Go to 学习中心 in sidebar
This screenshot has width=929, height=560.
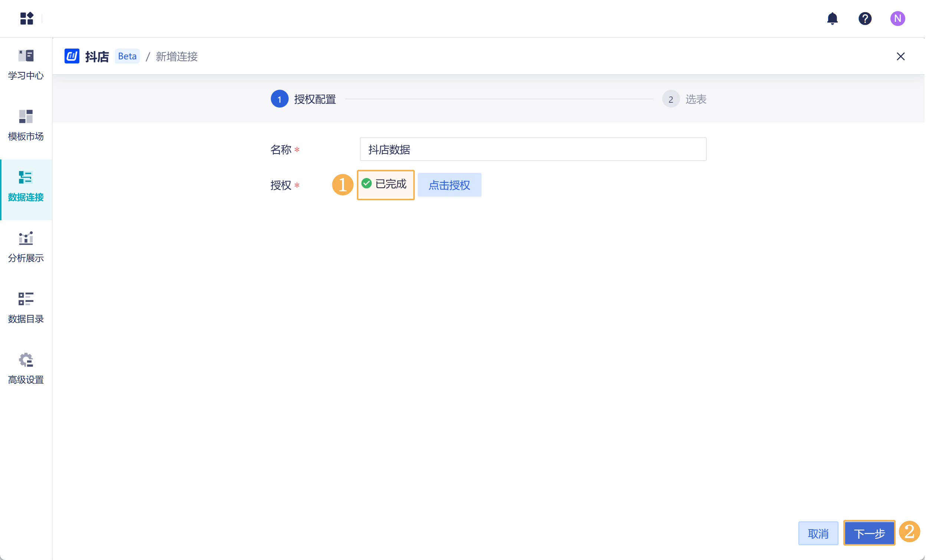click(26, 65)
